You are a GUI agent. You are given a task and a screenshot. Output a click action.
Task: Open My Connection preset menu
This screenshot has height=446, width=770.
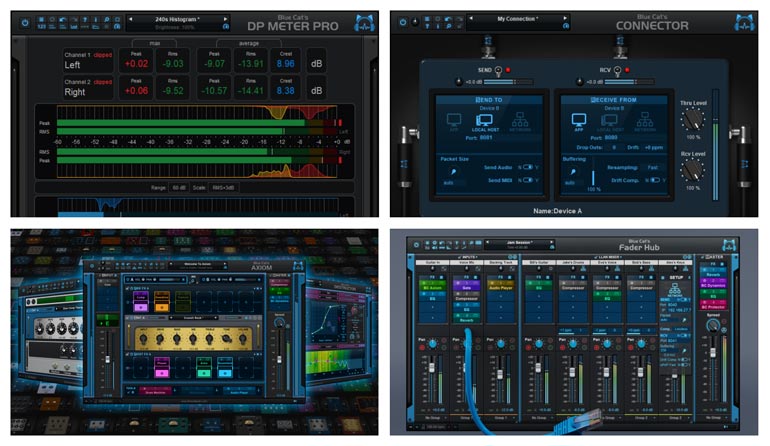point(518,19)
